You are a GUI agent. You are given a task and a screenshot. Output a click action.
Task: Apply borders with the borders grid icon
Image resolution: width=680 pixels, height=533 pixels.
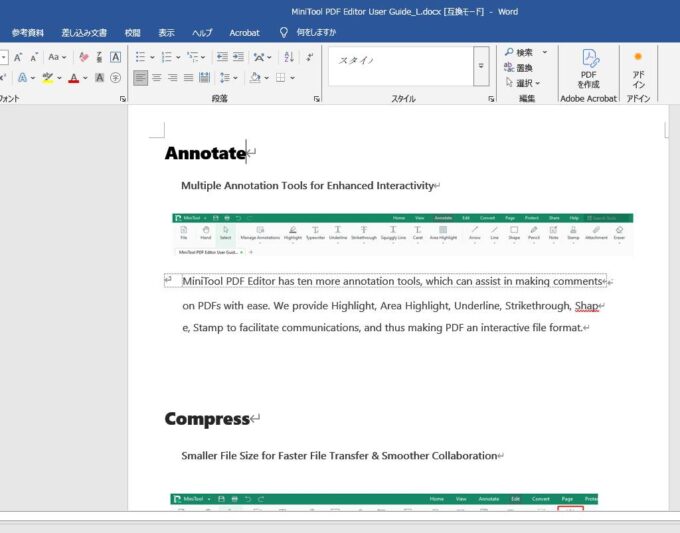point(281,78)
